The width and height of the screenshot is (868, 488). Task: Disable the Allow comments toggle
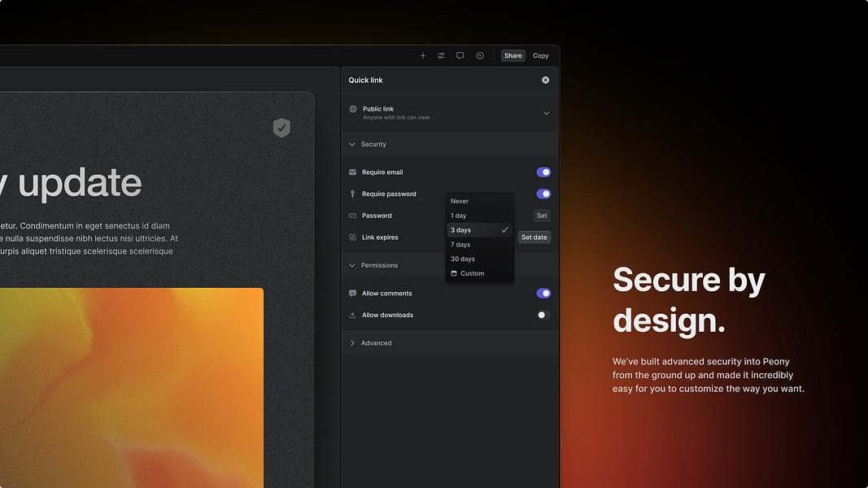tap(543, 294)
